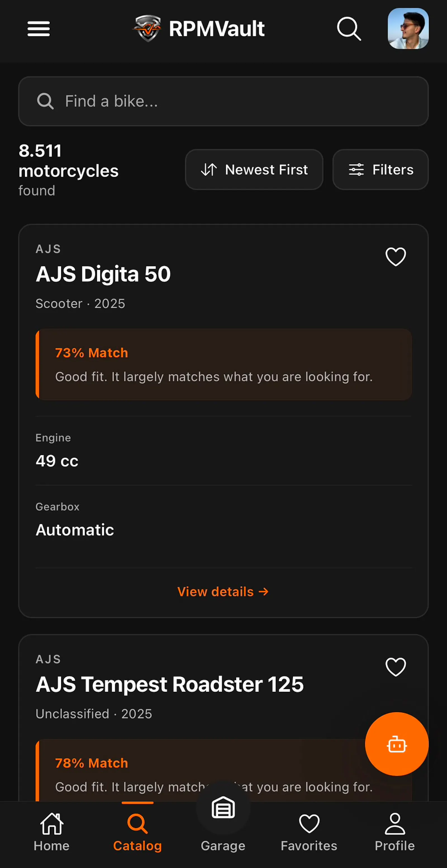Tap the search magnifier in header
Image resolution: width=447 pixels, height=868 pixels.
point(349,29)
